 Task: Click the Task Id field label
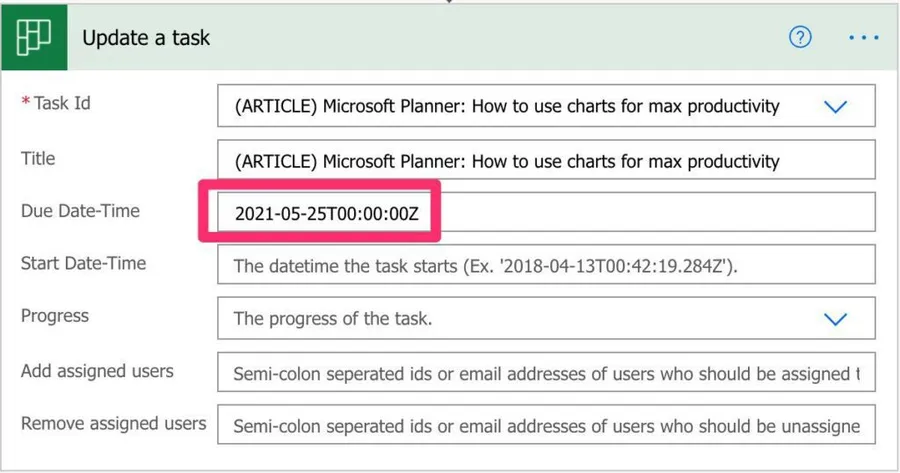[x=62, y=103]
